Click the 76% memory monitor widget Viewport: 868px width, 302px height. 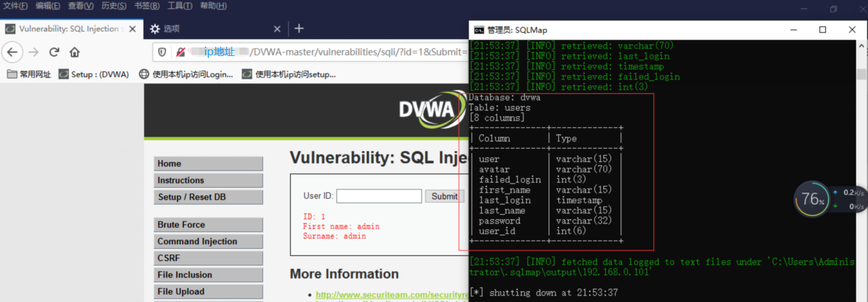812,199
